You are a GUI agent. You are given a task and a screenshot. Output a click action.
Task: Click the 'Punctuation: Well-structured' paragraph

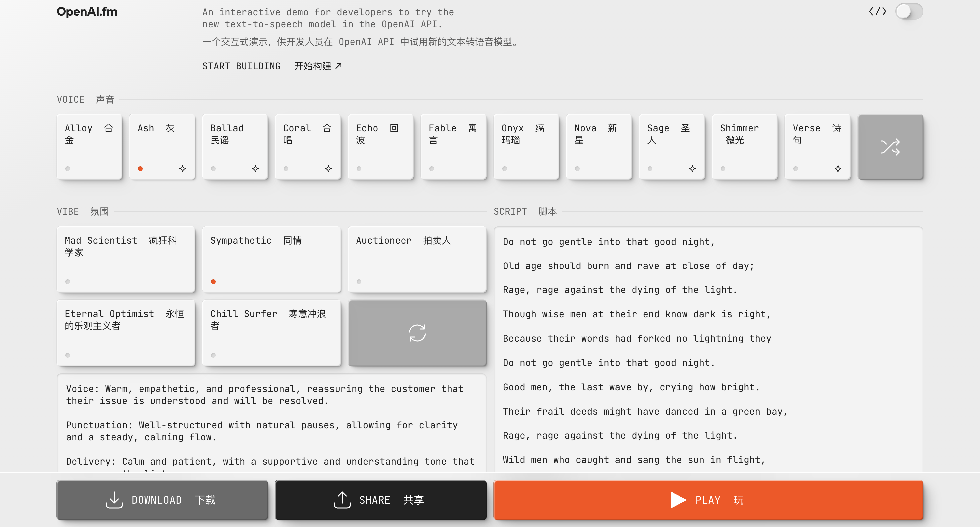coord(262,431)
